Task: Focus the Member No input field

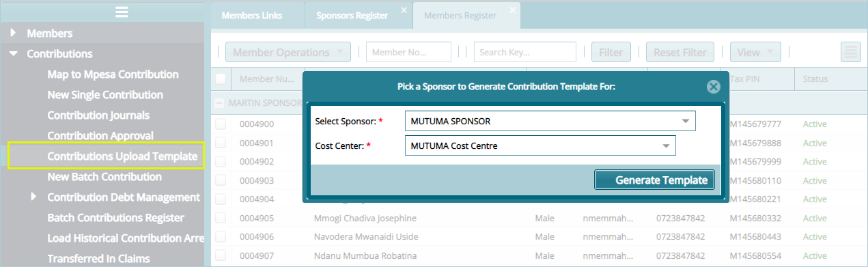Action: [x=408, y=52]
